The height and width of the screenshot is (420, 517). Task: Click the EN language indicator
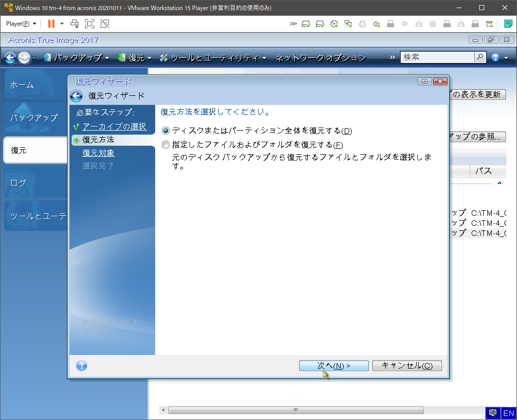point(508,413)
